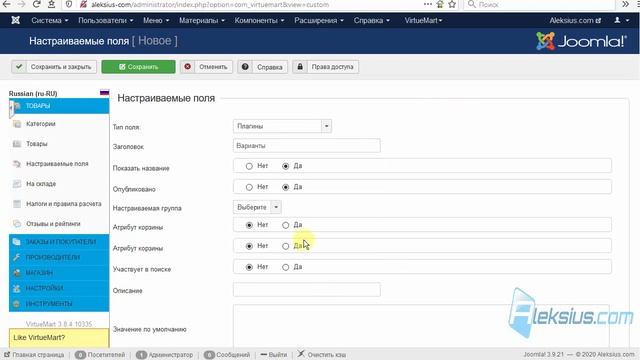Open the Aleksius.com site link

click(575, 20)
